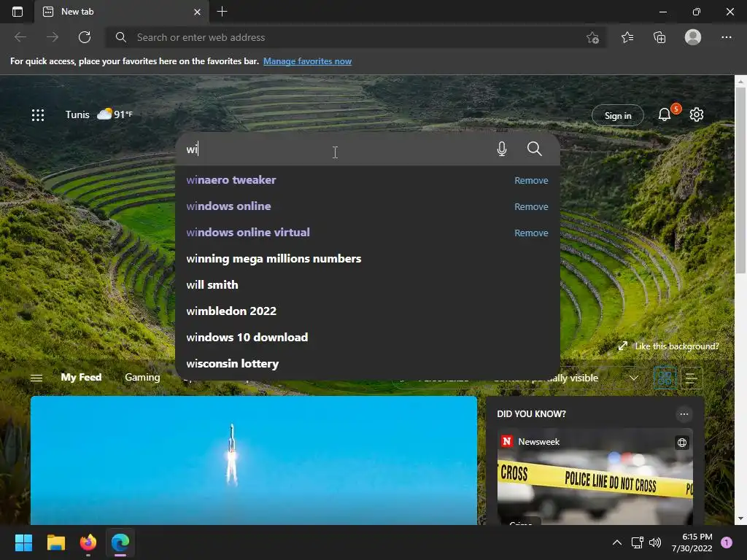Open a new tab with plus button
Screen dimensions: 747x560
[x=222, y=12]
